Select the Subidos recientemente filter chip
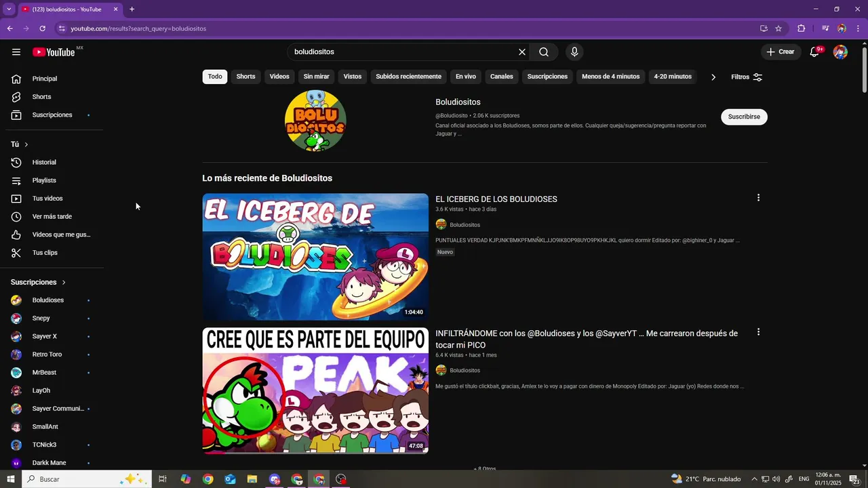The height and width of the screenshot is (488, 868). (x=408, y=77)
